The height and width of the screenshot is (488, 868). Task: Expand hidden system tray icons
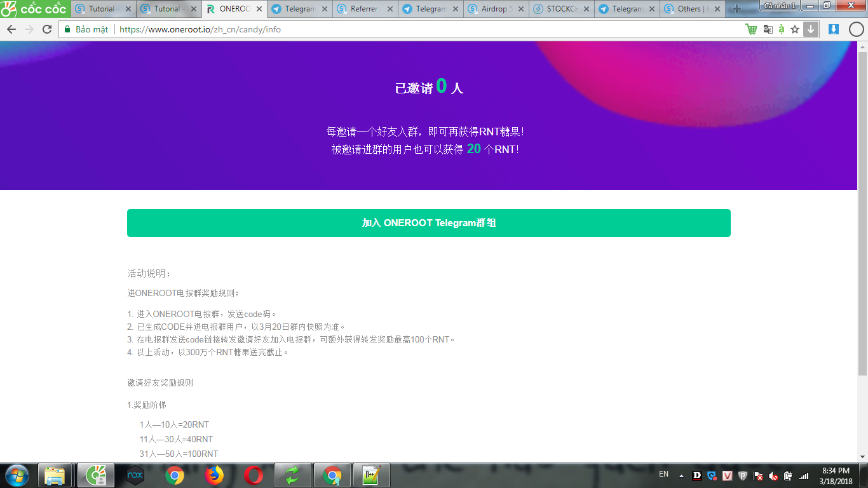pos(681,475)
